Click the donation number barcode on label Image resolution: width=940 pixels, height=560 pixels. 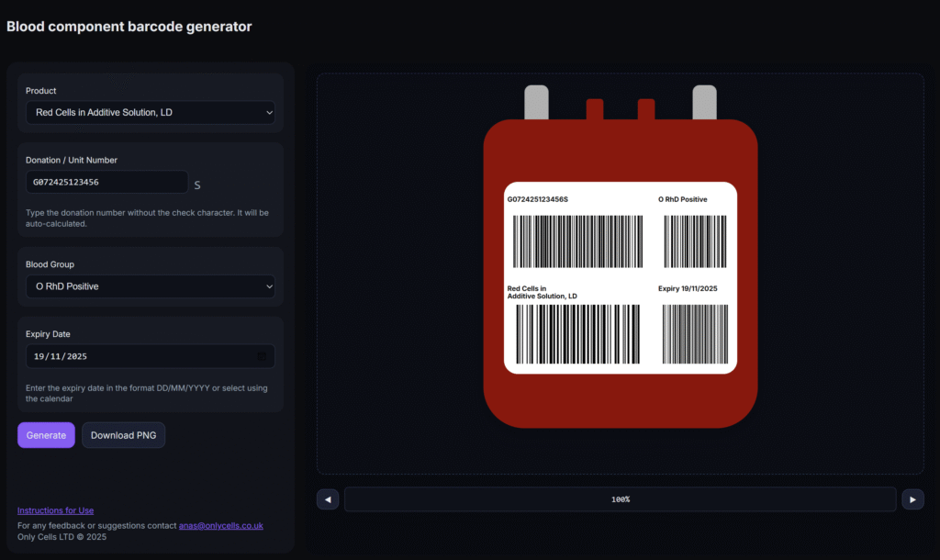(x=577, y=241)
